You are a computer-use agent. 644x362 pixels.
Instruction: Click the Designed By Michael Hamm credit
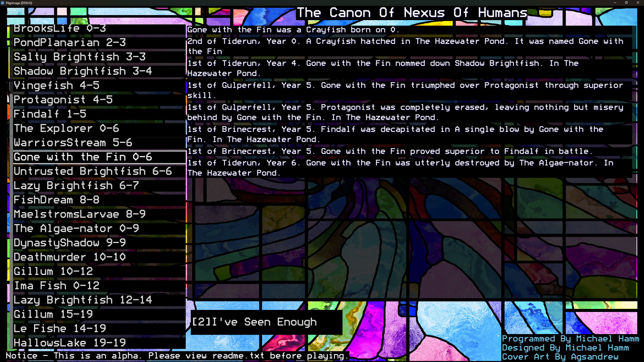pos(565,348)
